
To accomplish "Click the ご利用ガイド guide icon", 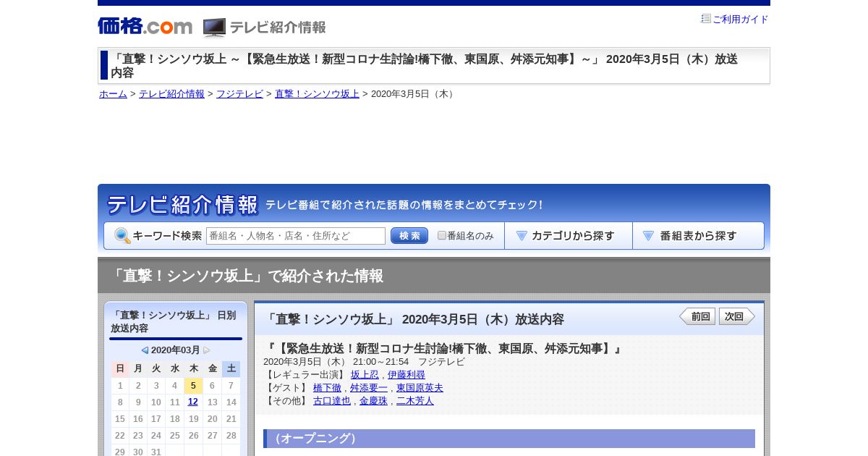I will (706, 19).
